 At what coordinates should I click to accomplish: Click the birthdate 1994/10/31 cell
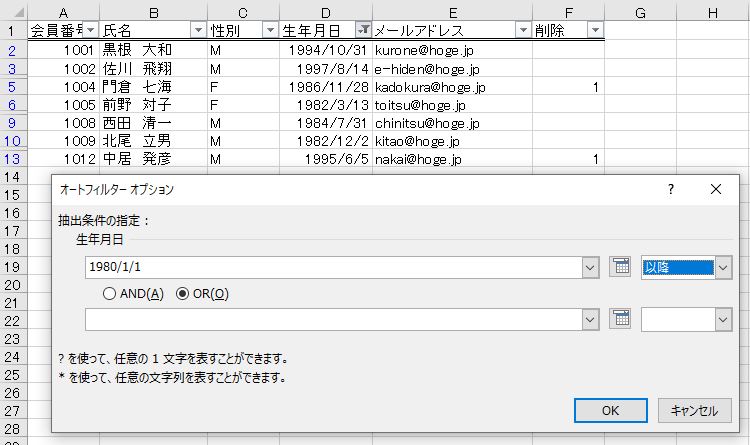326,50
